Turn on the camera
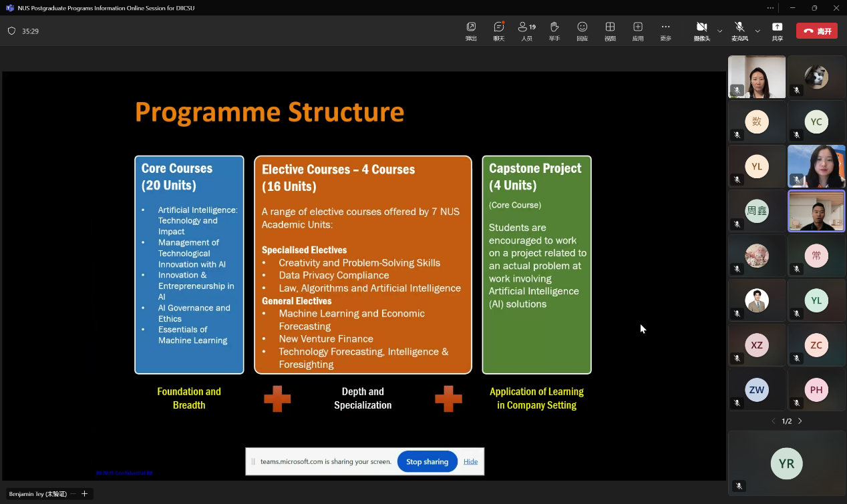Image resolution: width=847 pixels, height=504 pixels. (701, 30)
